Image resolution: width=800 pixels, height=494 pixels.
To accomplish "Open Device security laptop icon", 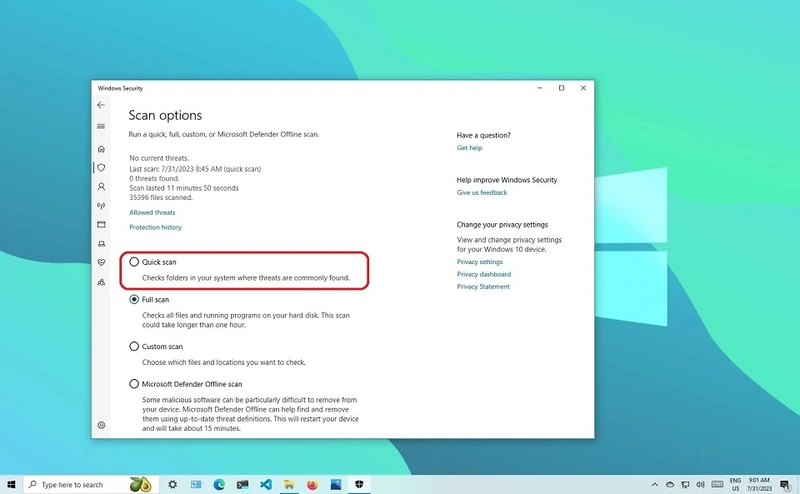I will [x=101, y=243].
